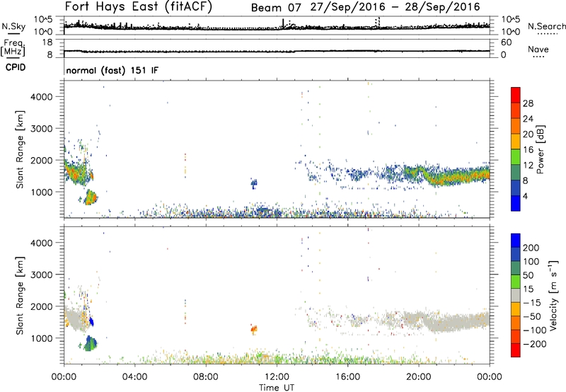The image size is (566, 392).
Task: Click the '04:00' time axis tick label
Action: coord(134,377)
